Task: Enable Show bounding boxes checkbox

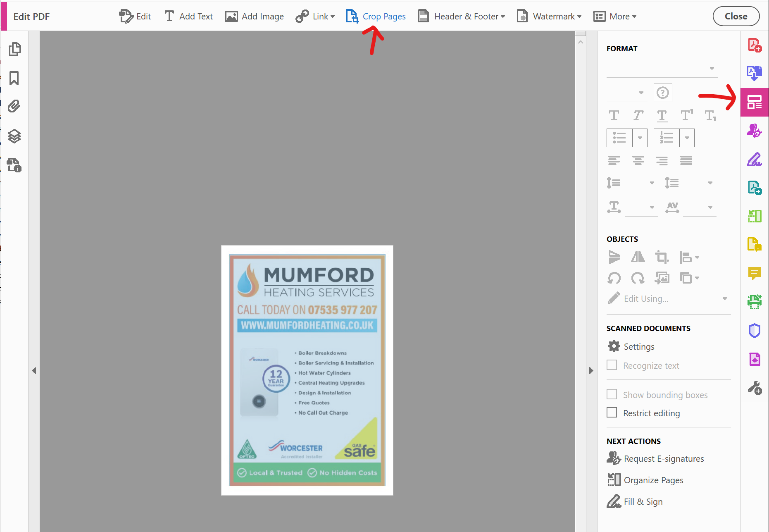Action: tap(612, 394)
